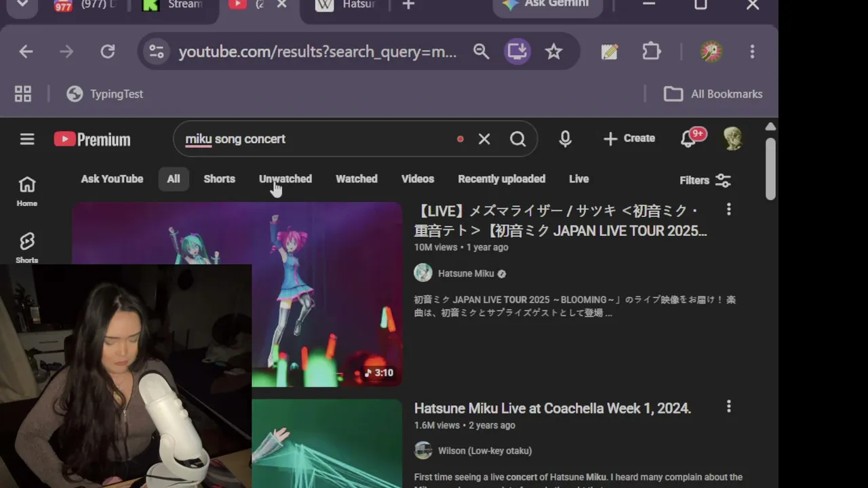Viewport: 868px width, 488px height.
Task: Go to the YouTube Premium home logo
Action: 92,139
